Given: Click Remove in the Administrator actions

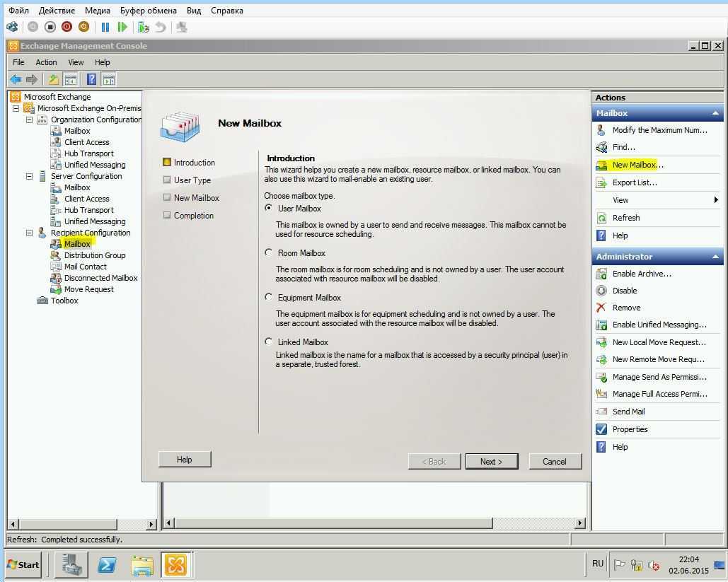Looking at the screenshot, I should [x=626, y=308].
